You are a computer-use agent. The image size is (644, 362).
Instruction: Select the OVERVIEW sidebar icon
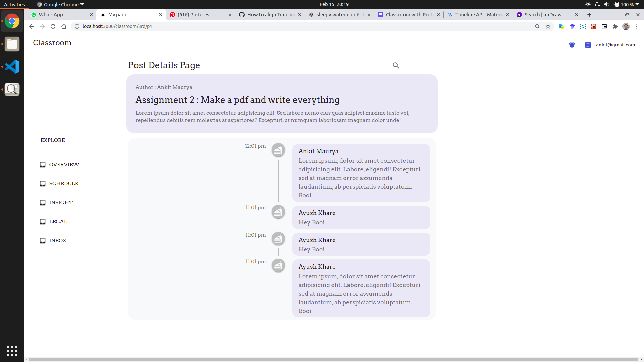point(42,164)
